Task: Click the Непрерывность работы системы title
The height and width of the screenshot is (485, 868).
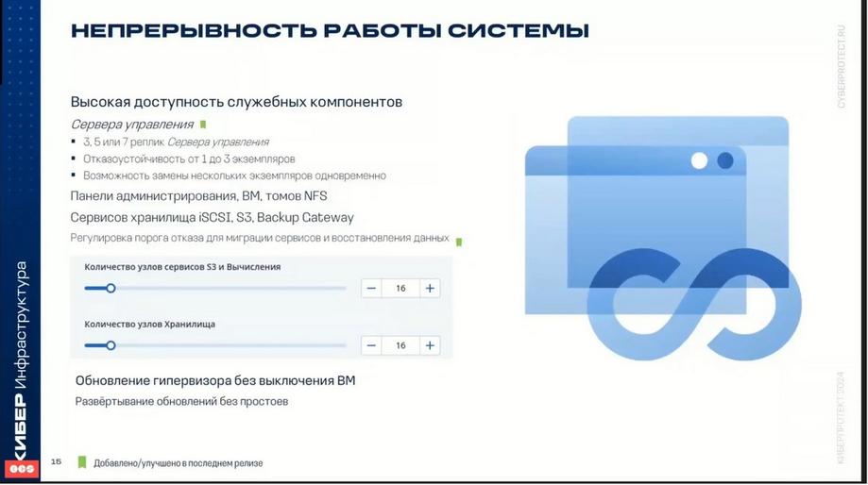Action: [330, 30]
